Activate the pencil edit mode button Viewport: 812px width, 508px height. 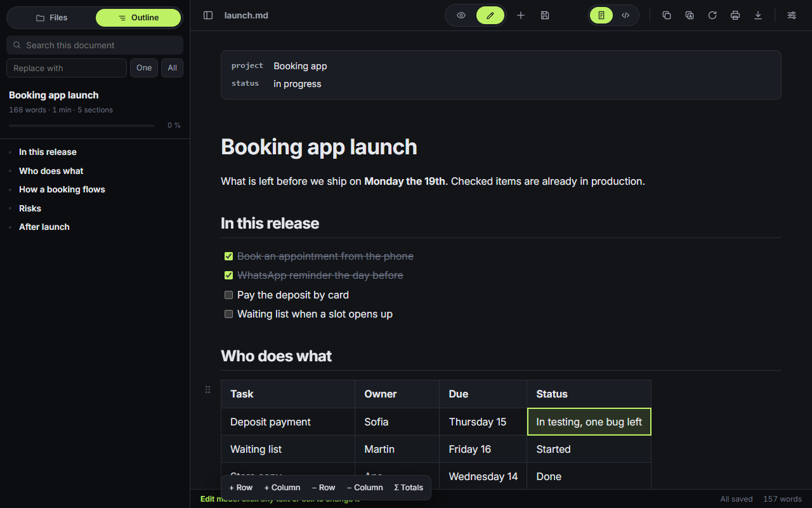click(490, 15)
